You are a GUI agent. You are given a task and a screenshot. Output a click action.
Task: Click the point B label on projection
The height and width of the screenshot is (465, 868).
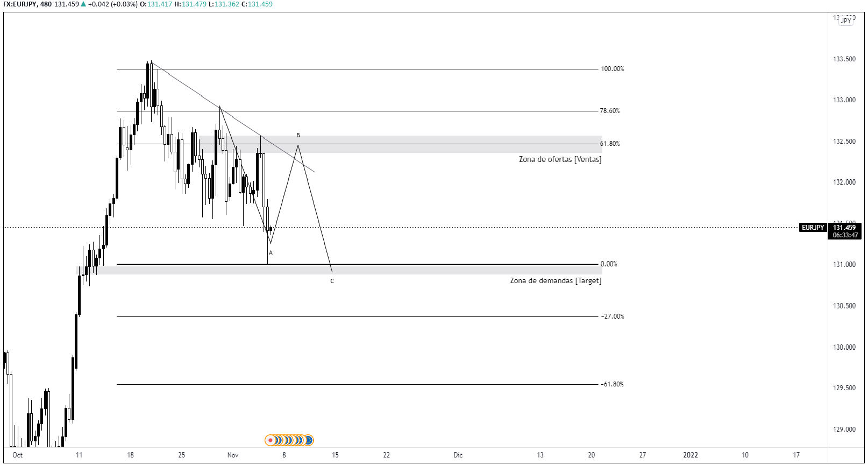pos(298,136)
